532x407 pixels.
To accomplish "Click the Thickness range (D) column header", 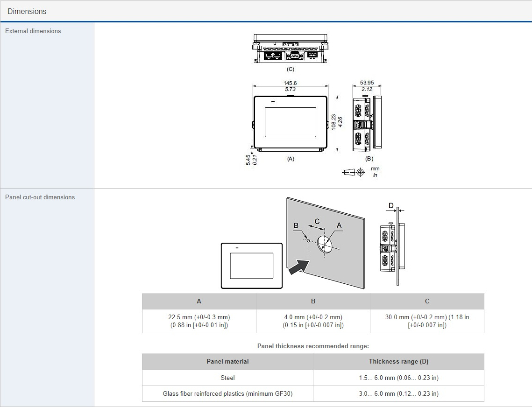I will tap(398, 361).
